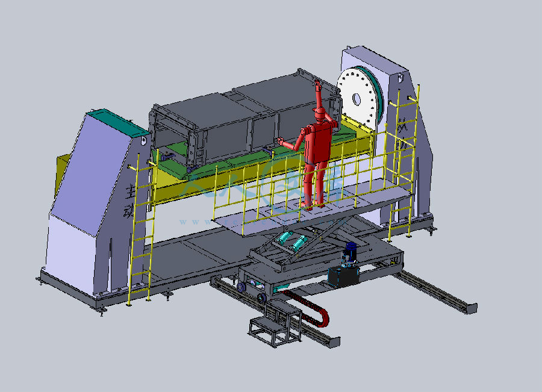
Task: Select the "从动" marking on right column
Action: 403,134
